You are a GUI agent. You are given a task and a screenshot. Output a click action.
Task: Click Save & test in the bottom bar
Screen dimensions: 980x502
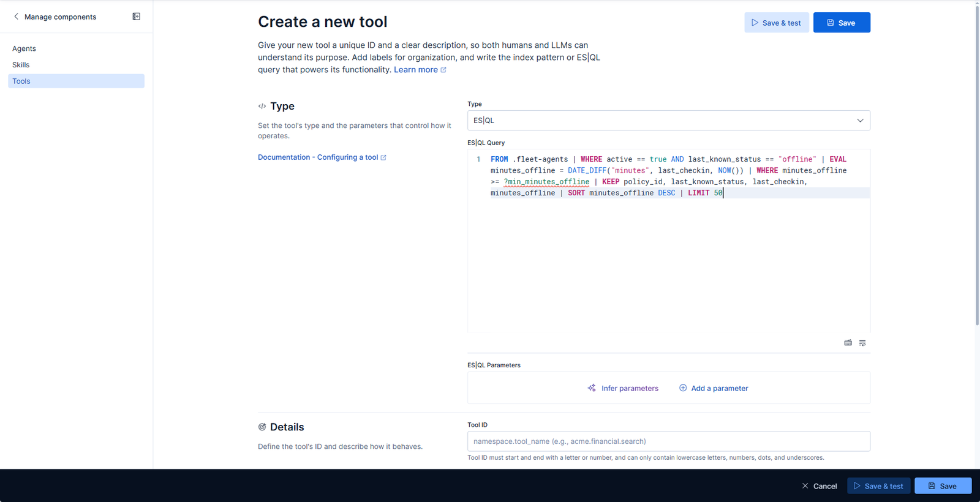click(x=878, y=486)
